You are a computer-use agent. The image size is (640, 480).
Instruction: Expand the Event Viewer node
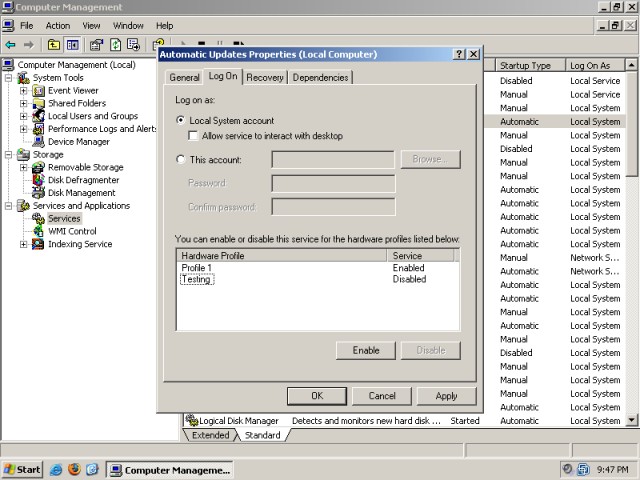[24, 91]
